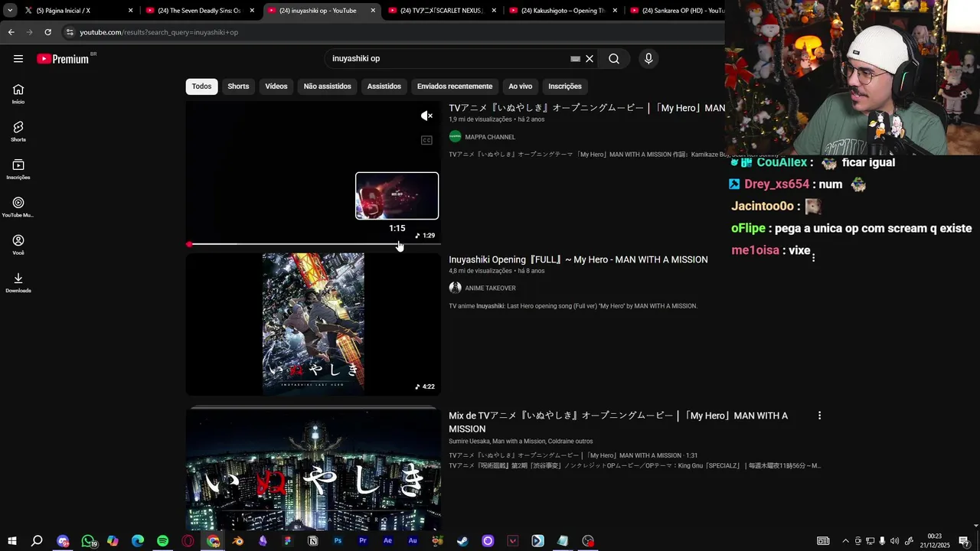Open Steam from the taskbar
This screenshot has height=551, width=980.
click(462, 541)
